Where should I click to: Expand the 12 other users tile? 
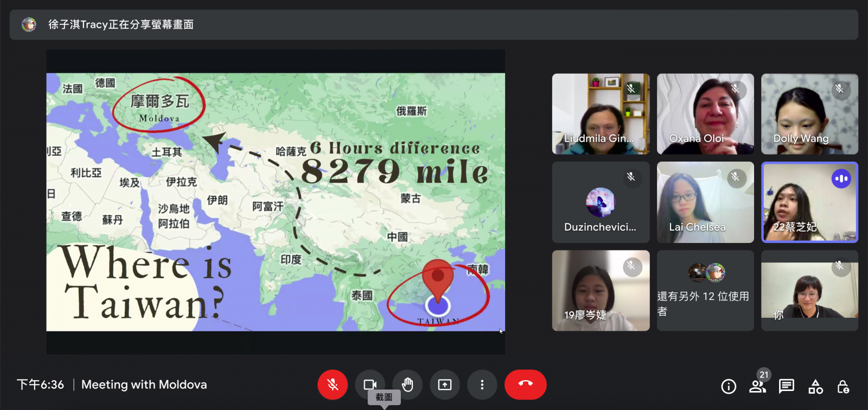point(705,291)
